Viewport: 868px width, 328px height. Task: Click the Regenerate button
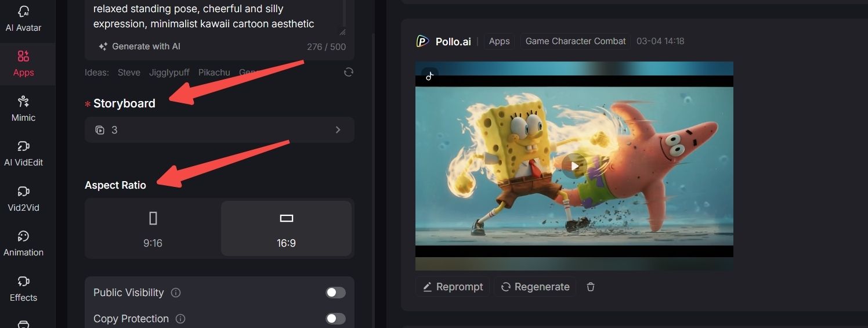tap(535, 287)
